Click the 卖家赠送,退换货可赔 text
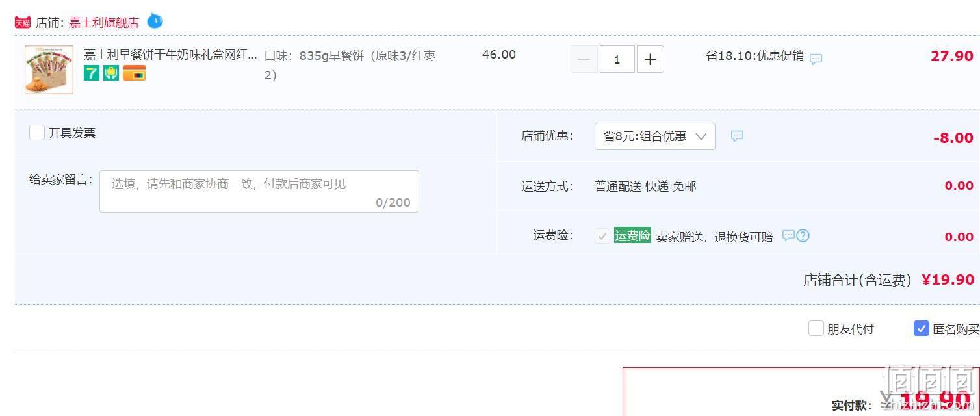The width and height of the screenshot is (980, 416). [x=714, y=237]
